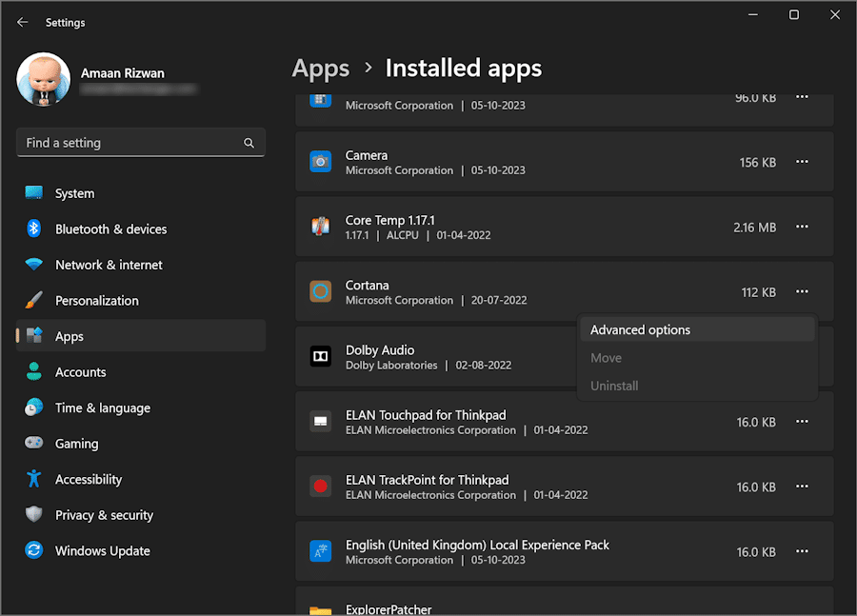
Task: Click the Amaan Rizwan account name
Action: [123, 73]
